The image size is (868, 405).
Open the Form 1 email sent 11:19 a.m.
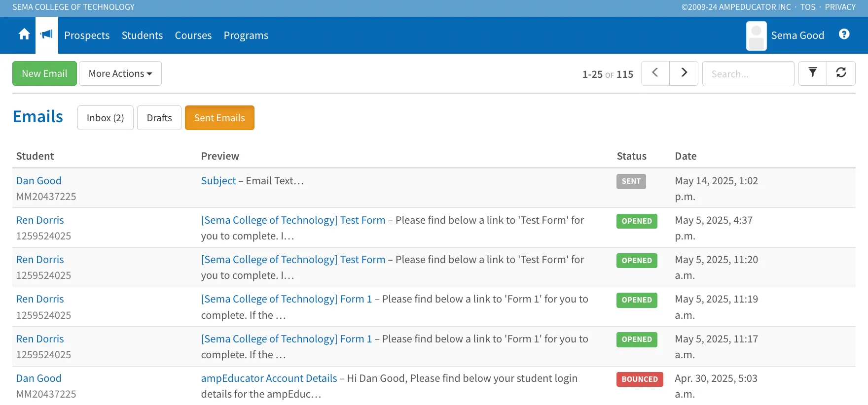tap(287, 299)
